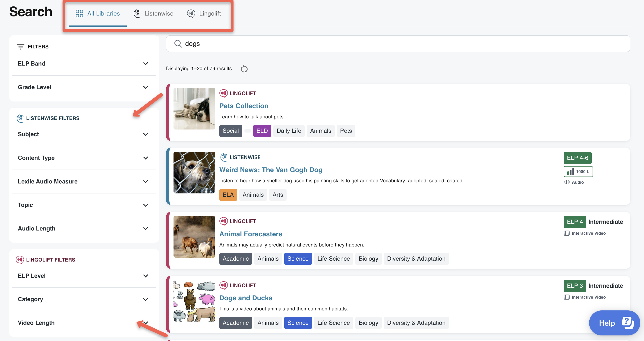The height and width of the screenshot is (341, 644).
Task: Click Science tag on Animal Forecasters card
Action: [298, 259]
